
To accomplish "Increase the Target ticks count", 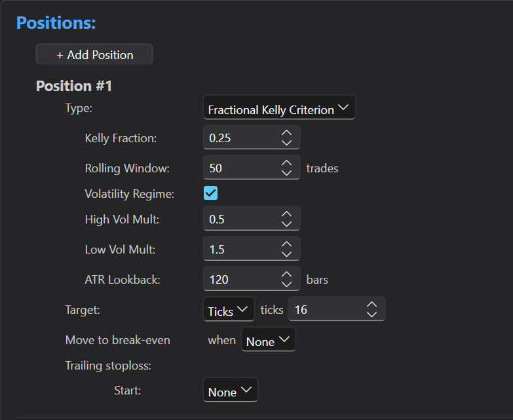I will tap(371, 305).
